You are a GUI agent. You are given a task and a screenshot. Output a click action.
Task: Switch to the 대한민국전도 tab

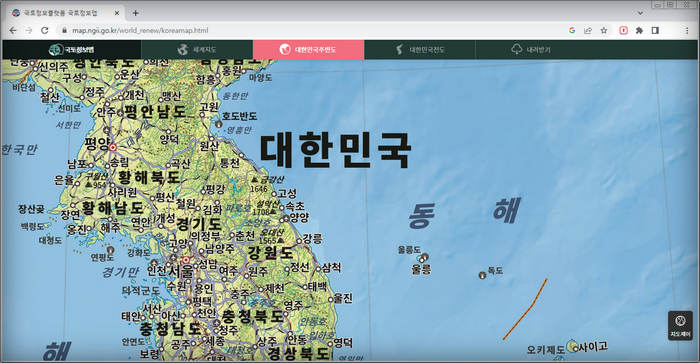click(x=420, y=50)
